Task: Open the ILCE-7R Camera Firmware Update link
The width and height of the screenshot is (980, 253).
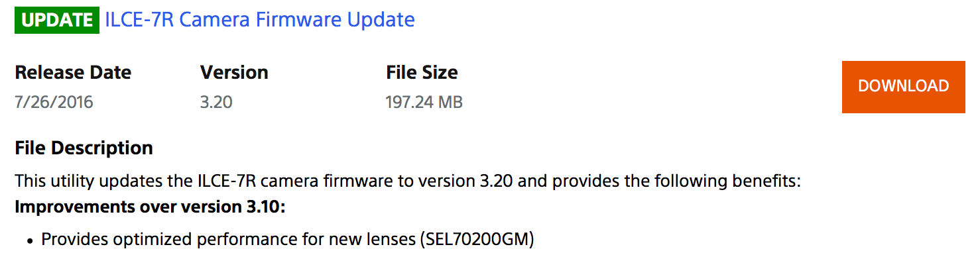Action: (x=260, y=20)
